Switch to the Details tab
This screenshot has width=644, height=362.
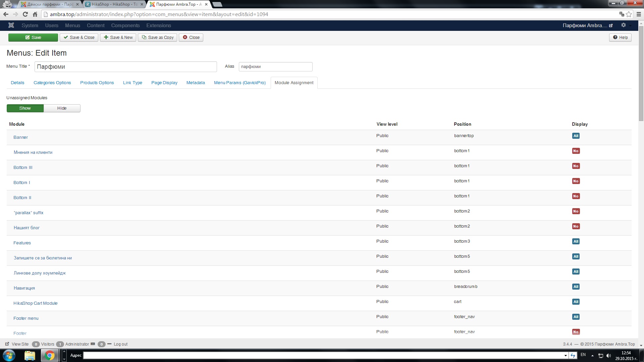click(x=17, y=83)
